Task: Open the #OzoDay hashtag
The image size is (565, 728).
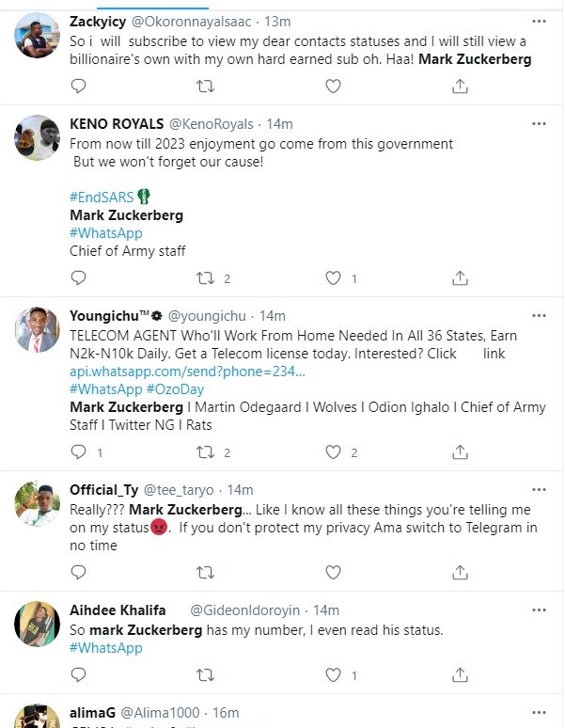Action: tap(175, 389)
